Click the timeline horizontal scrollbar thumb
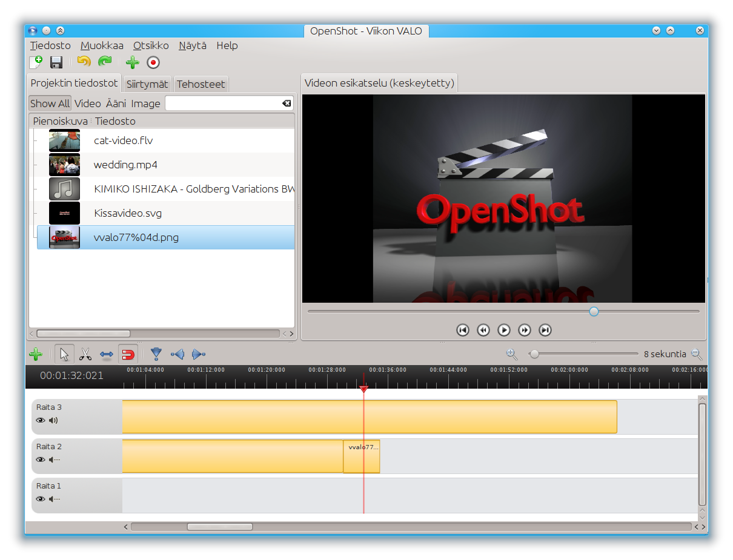The image size is (733, 560). click(x=219, y=527)
